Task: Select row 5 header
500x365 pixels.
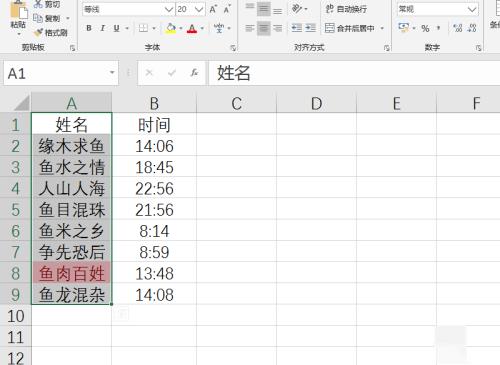Action: [x=15, y=210]
